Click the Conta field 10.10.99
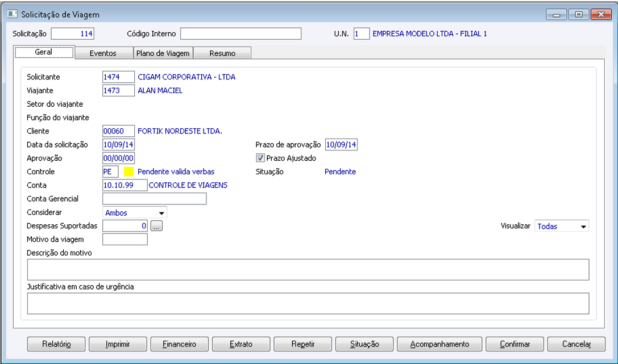 click(125, 185)
